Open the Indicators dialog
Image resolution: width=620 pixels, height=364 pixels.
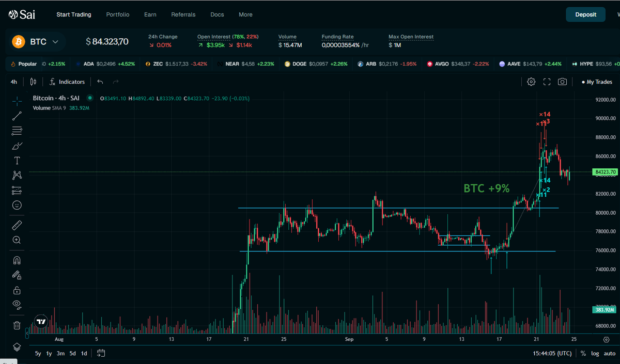coord(67,82)
